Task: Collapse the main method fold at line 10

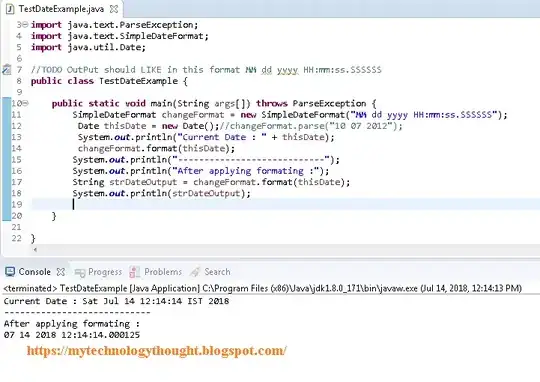Action: 25,103
